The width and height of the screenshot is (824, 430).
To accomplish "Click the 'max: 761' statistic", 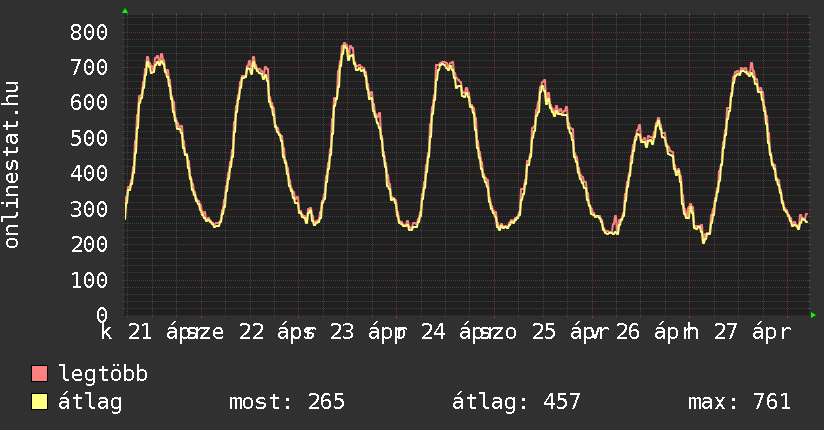I will click(739, 402).
